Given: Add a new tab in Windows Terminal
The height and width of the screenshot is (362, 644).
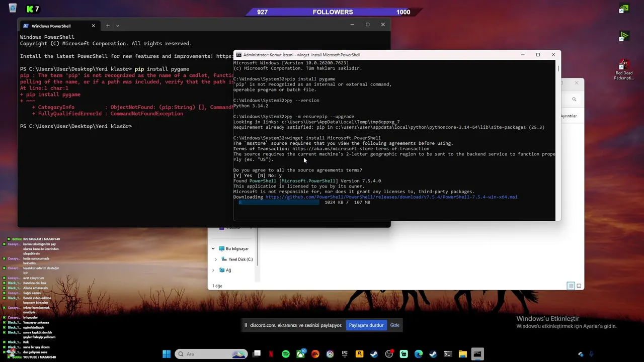Looking at the screenshot, I should pyautogui.click(x=107, y=26).
